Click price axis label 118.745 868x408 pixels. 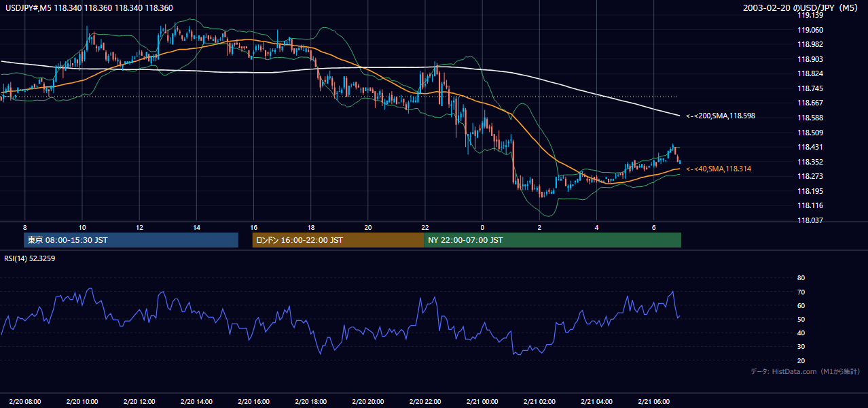click(810, 88)
